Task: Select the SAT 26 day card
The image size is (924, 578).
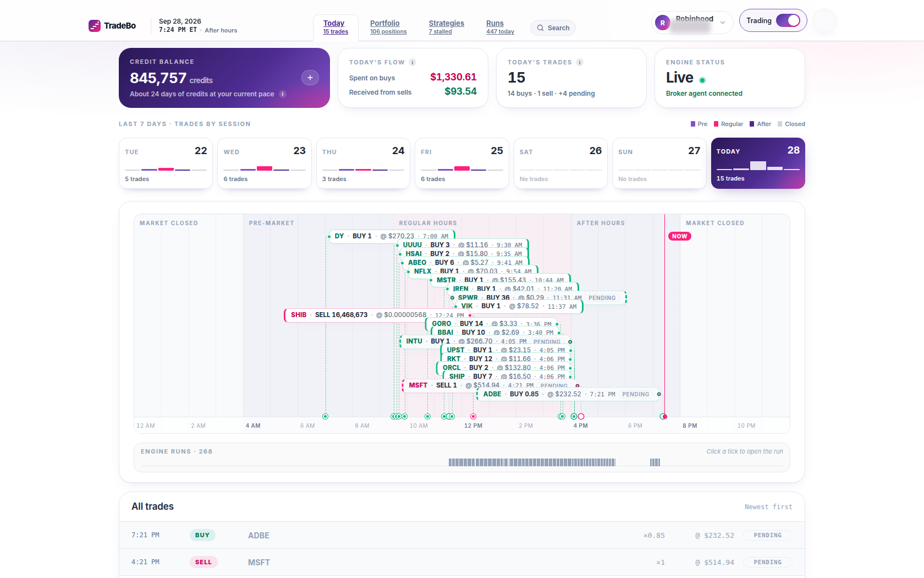Action: (560, 163)
